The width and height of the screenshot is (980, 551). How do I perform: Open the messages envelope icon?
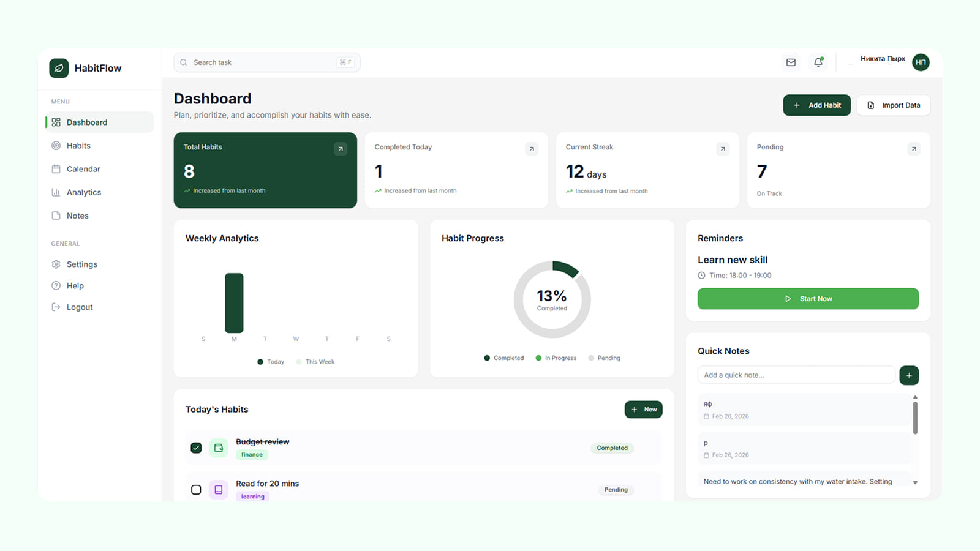coord(791,62)
